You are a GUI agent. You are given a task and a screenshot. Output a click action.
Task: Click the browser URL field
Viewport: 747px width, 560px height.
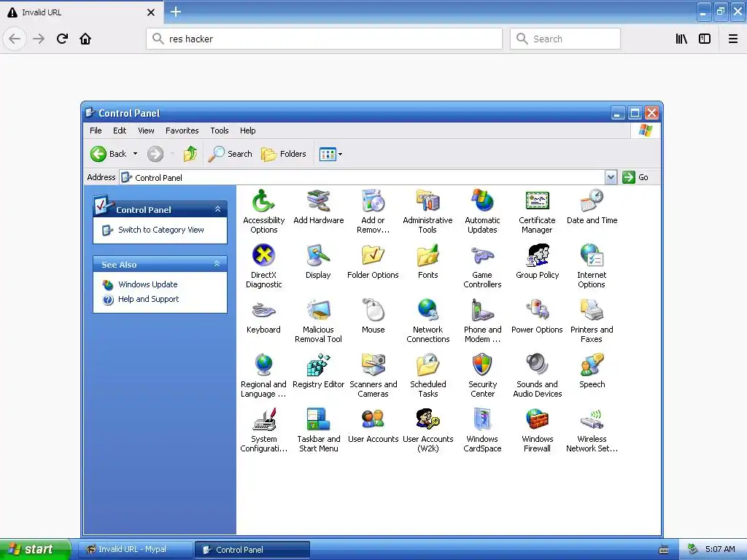click(x=324, y=39)
